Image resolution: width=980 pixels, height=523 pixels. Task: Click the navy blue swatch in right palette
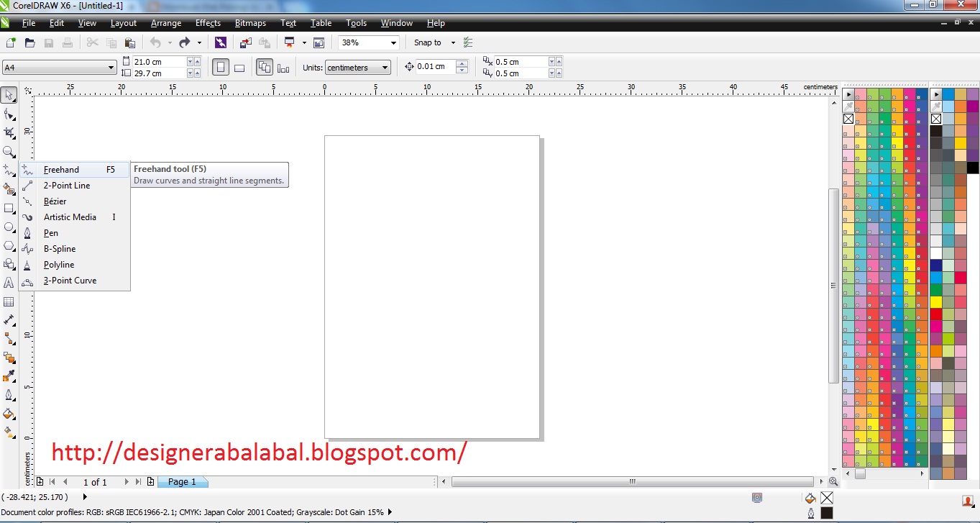(936, 265)
